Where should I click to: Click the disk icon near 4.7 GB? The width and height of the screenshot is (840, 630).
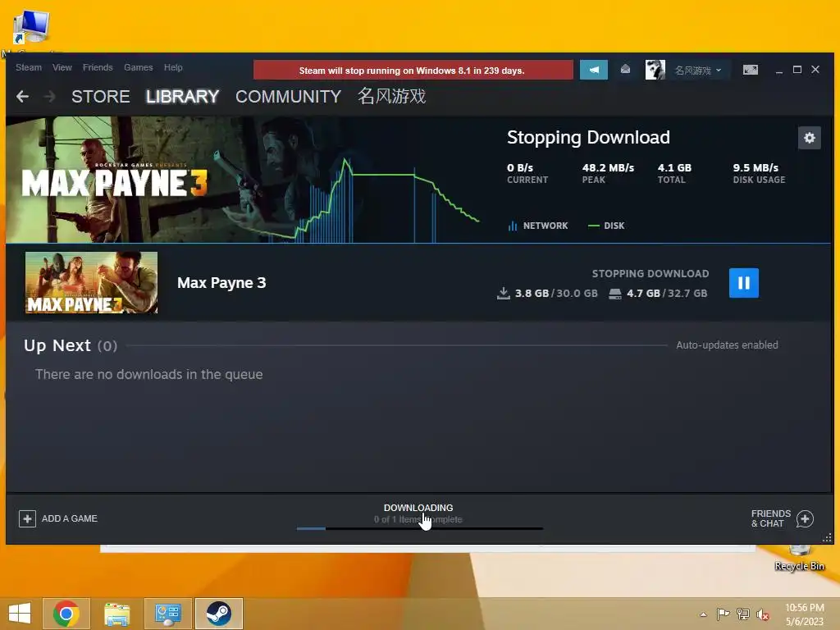(615, 294)
